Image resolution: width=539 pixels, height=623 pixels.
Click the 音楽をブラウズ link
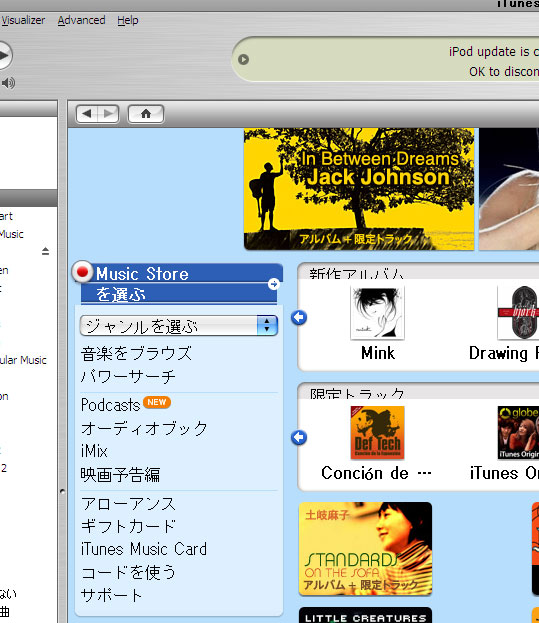[137, 354]
